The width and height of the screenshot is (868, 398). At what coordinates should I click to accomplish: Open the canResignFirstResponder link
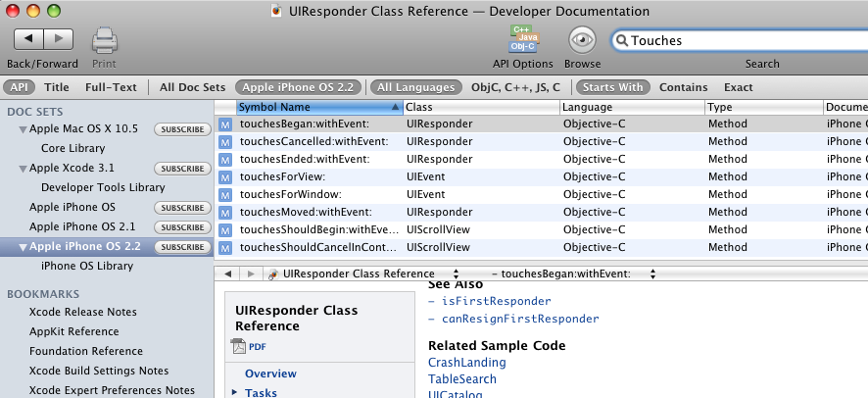[520, 319]
